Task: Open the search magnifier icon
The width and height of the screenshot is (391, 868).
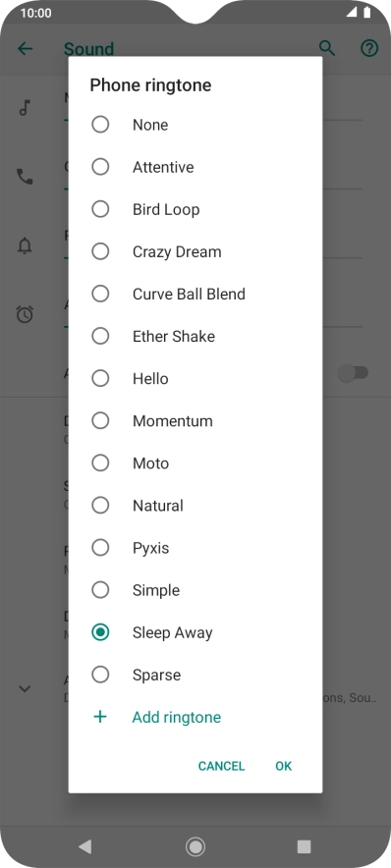Action: click(327, 49)
